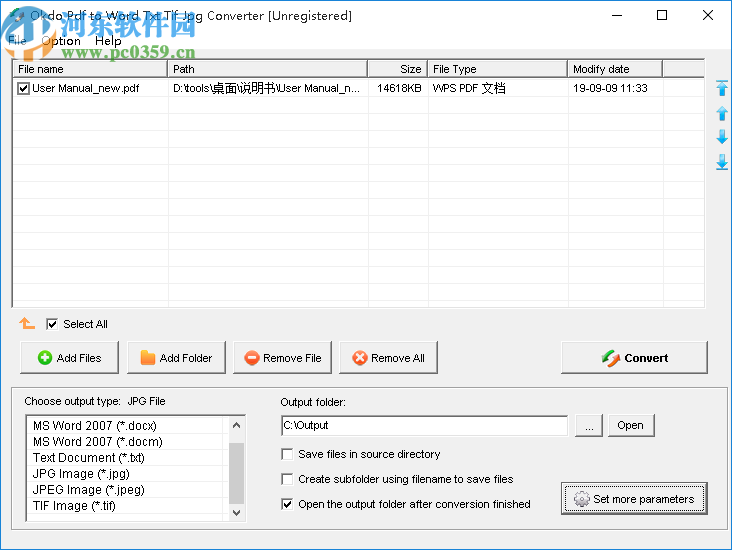The height and width of the screenshot is (550, 732).
Task: Click the 19-09-09 11:33 modify date cell
Action: point(610,88)
